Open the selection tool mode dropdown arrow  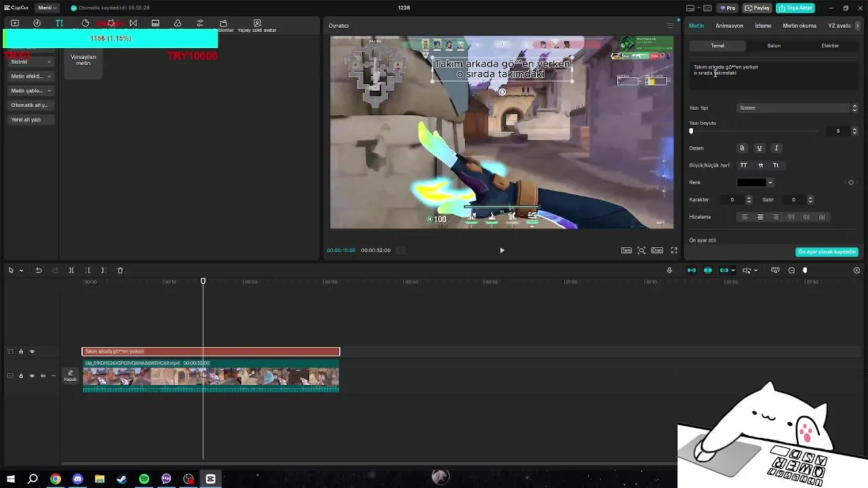point(21,270)
